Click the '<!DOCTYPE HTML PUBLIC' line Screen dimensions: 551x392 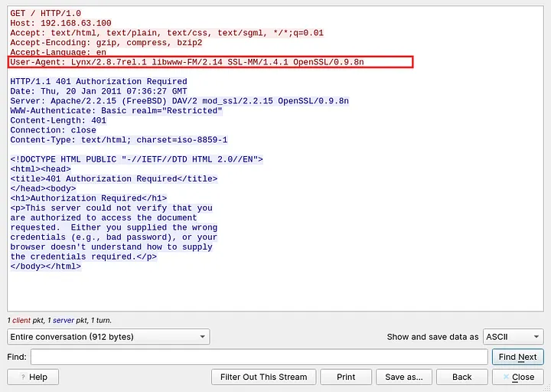coord(136,159)
